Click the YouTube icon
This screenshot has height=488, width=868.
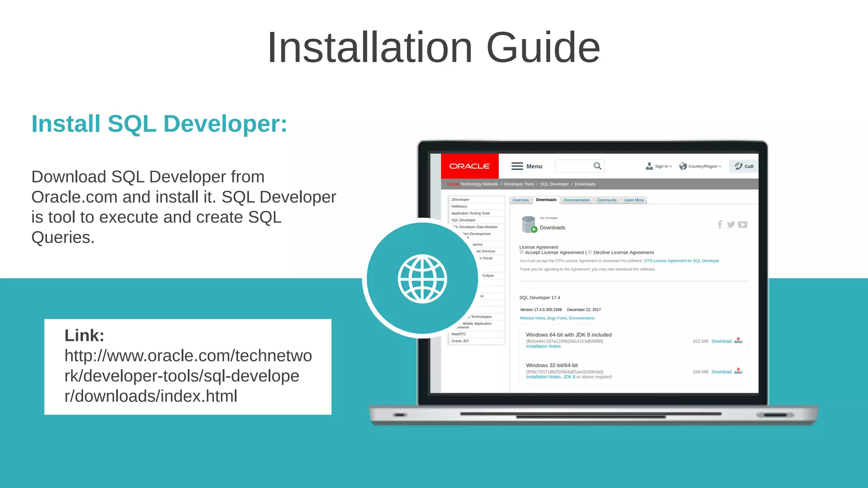pyautogui.click(x=743, y=225)
